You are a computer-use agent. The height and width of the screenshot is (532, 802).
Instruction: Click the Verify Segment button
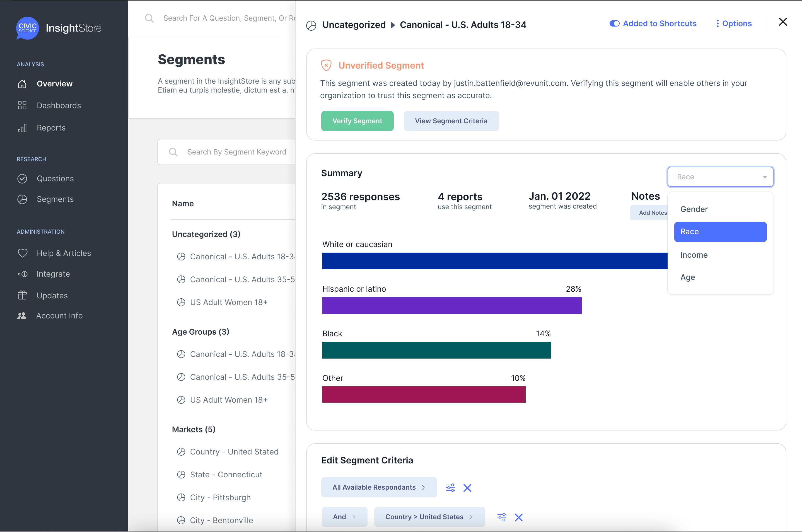point(357,121)
